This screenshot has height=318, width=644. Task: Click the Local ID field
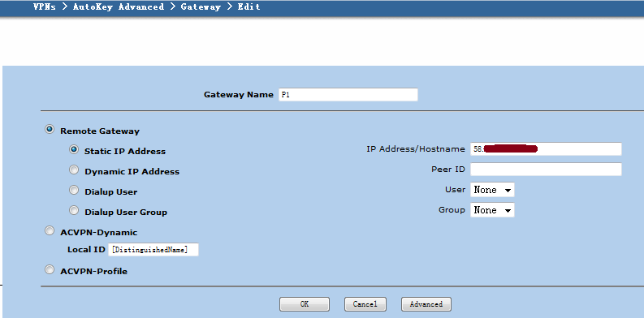153,250
